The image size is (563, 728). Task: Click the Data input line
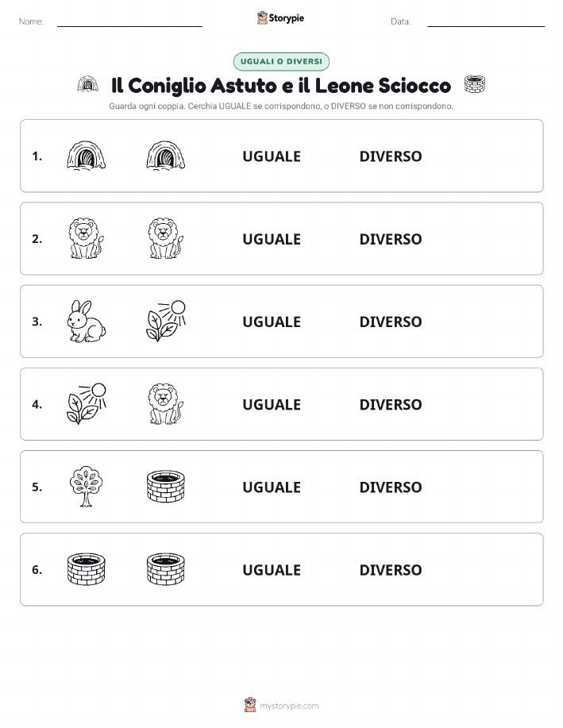tap(486, 22)
